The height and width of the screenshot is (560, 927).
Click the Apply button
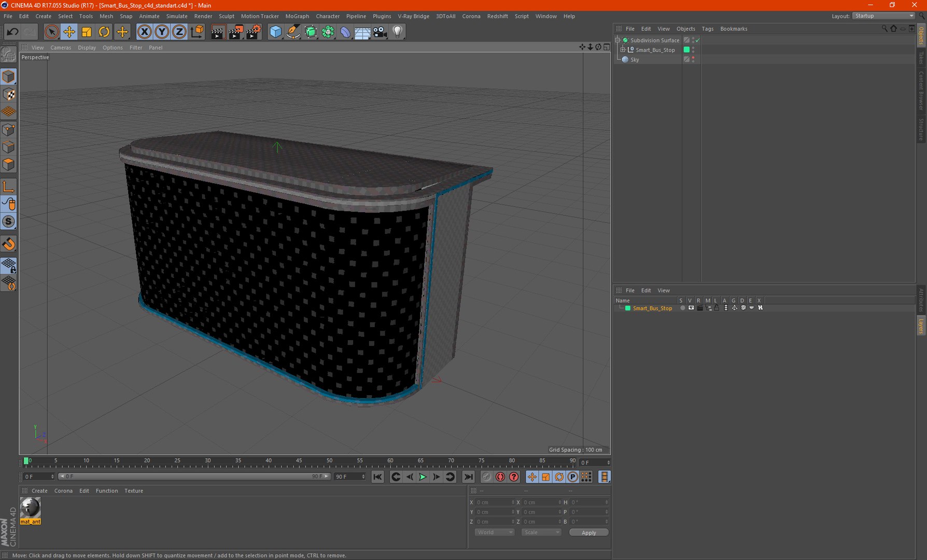pyautogui.click(x=588, y=533)
